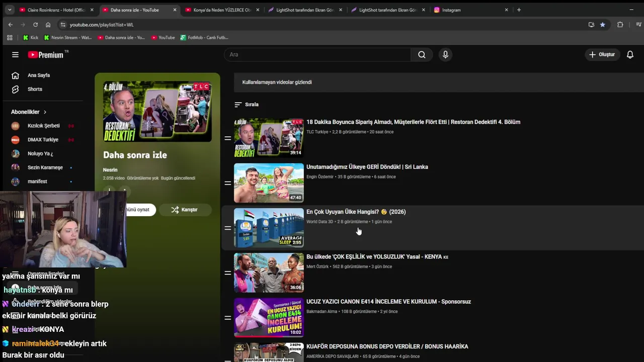Open Chrome apps grid icon
Viewport: 644px width, 362px height.
point(10,38)
